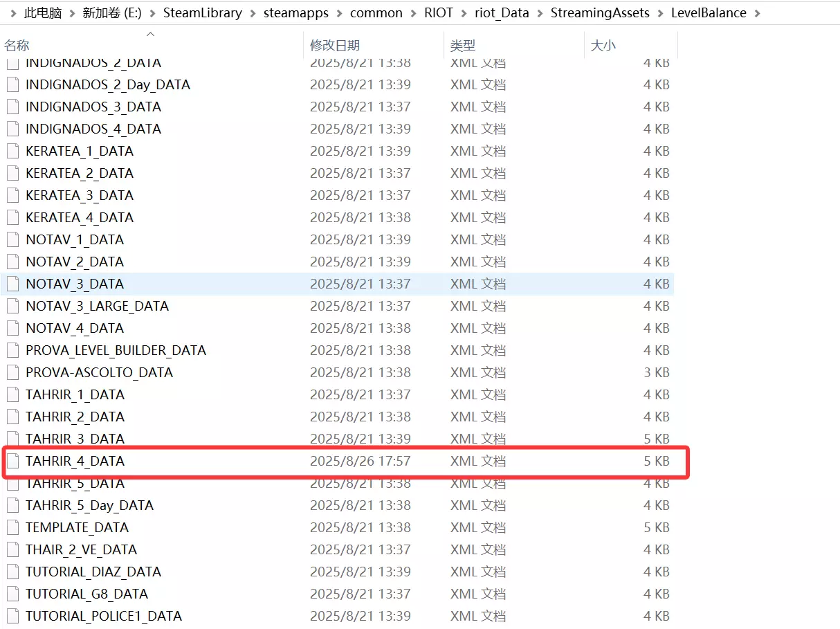Click the file icon of KERATEA_4_DATA
This screenshot has width=840, height=629.
[x=12, y=217]
